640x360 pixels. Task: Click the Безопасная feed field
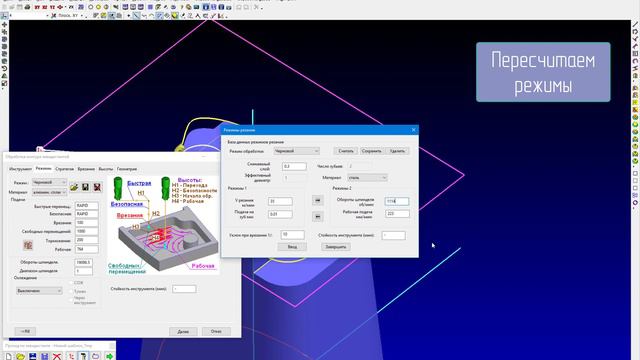pos(87,213)
